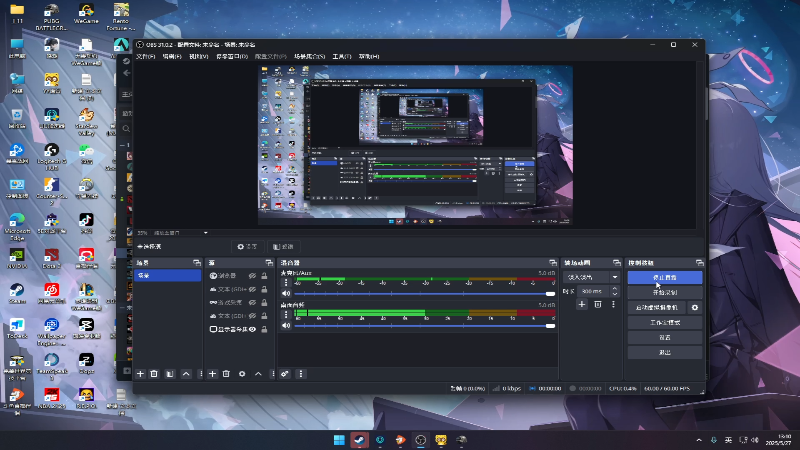
Task: Pop out the Scenes dock
Action: 197,263
